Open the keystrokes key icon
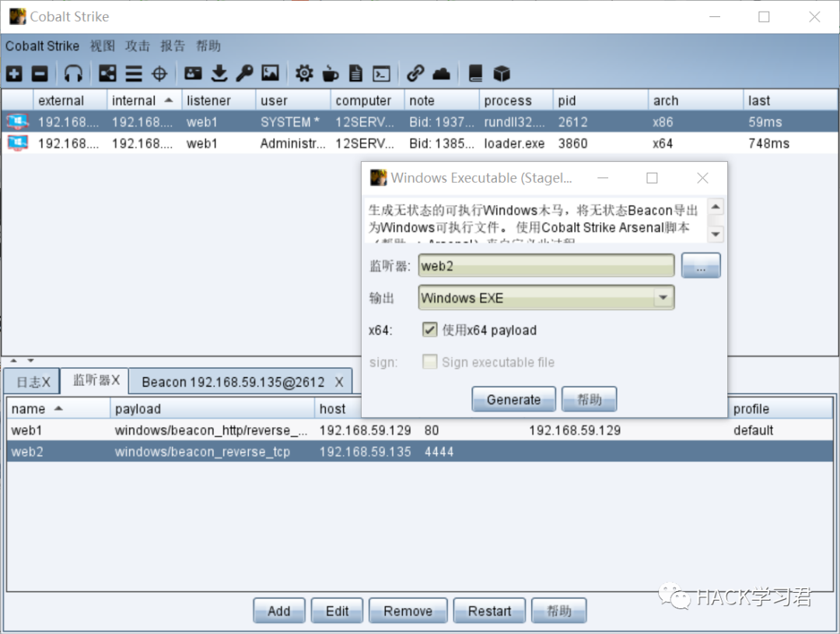840x634 pixels. [x=244, y=73]
